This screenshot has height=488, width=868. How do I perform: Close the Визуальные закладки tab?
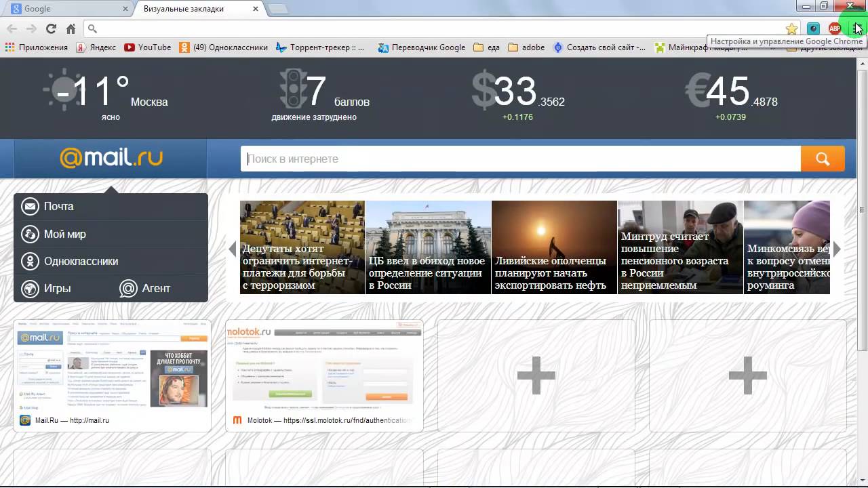pos(255,9)
